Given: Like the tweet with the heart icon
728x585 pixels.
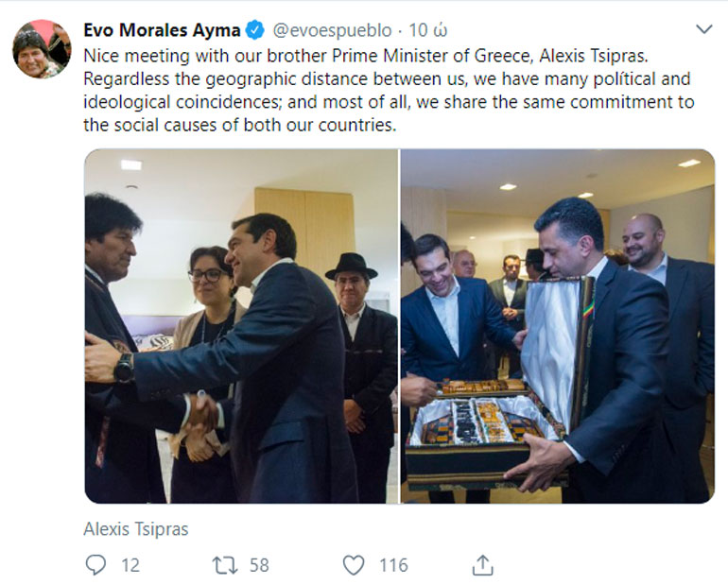Looking at the screenshot, I should click(x=354, y=564).
